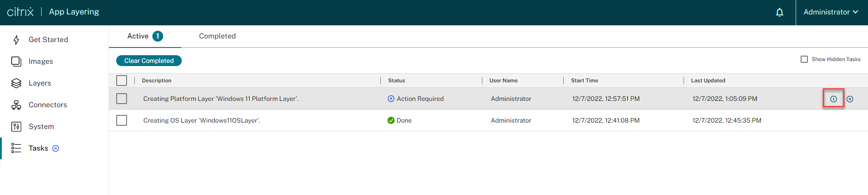Check the select-all tasks header checkbox
The image size is (868, 195).
pos(122,81)
